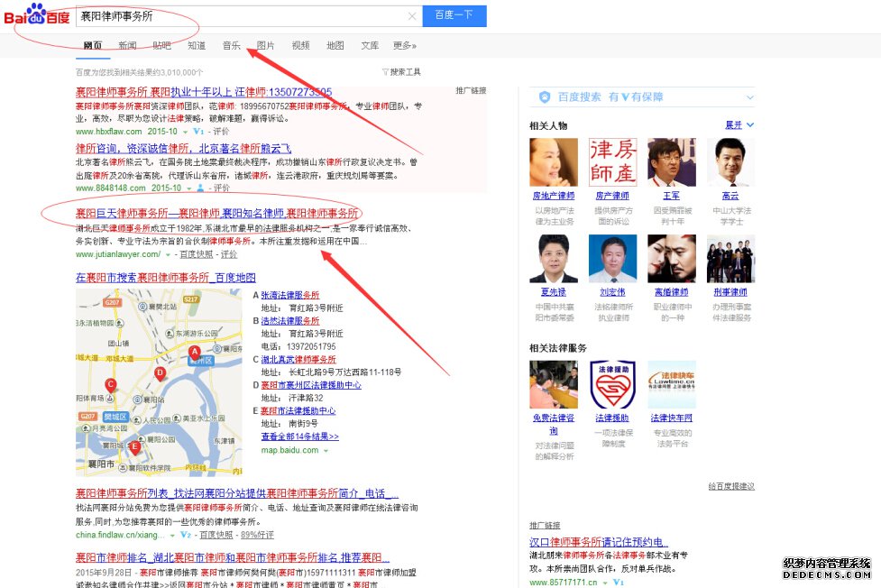Open 汉口律师事务所请记住预约电 ad link

click(599, 542)
